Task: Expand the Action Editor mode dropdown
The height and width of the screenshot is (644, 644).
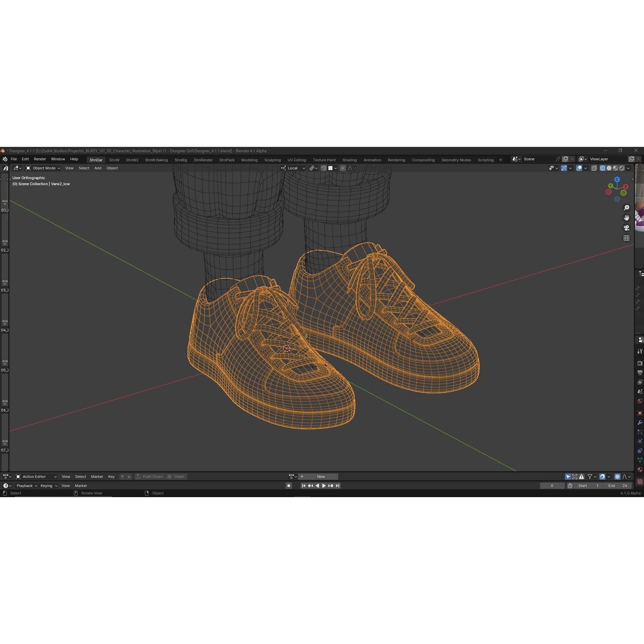Action: pos(36,476)
